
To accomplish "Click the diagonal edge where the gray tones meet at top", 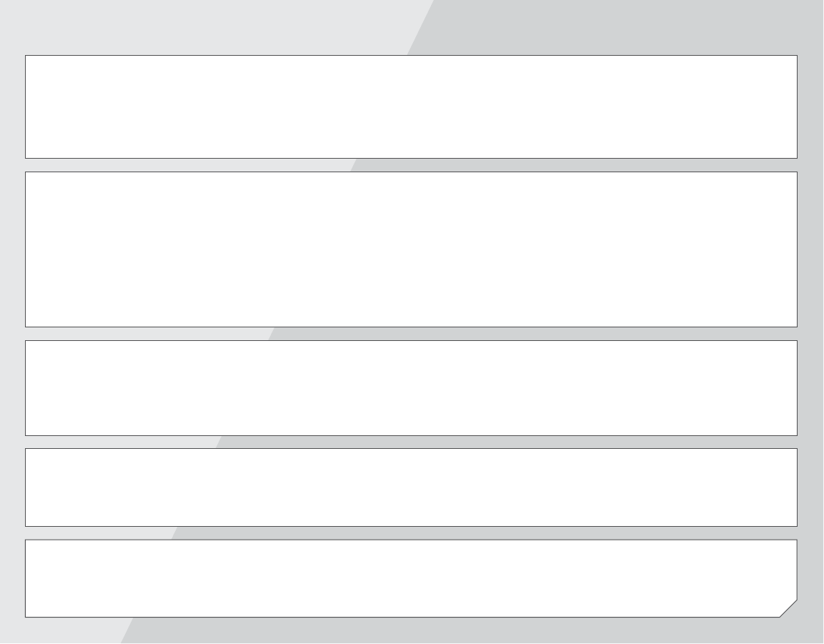I will (x=420, y=27).
